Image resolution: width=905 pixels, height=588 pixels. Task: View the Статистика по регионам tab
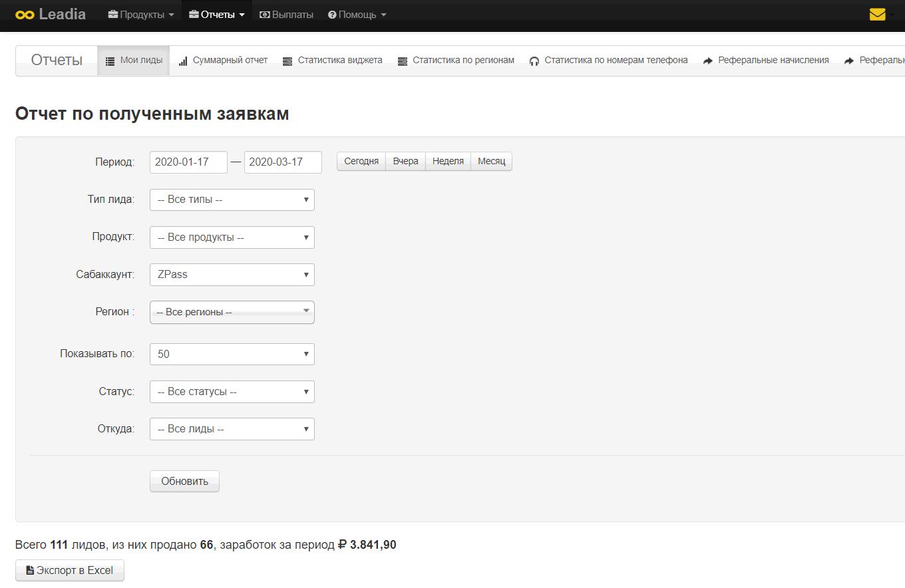point(456,61)
